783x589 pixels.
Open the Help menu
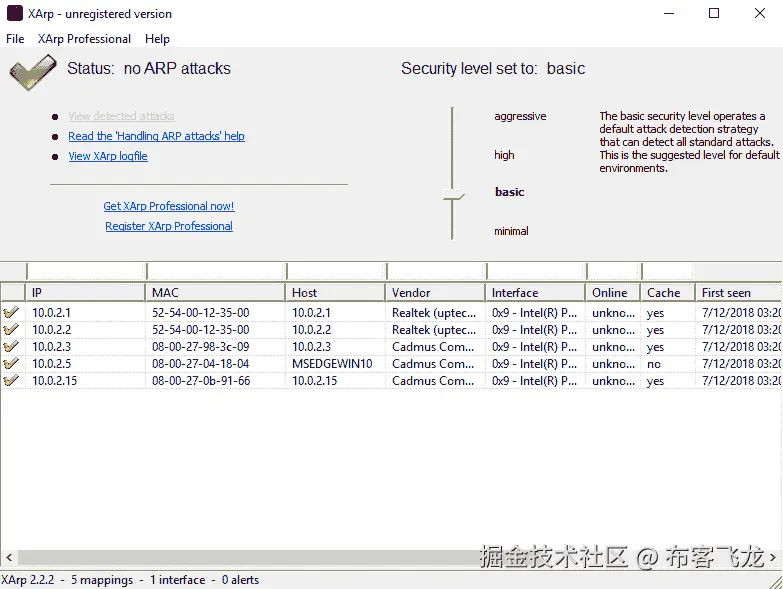coord(157,39)
